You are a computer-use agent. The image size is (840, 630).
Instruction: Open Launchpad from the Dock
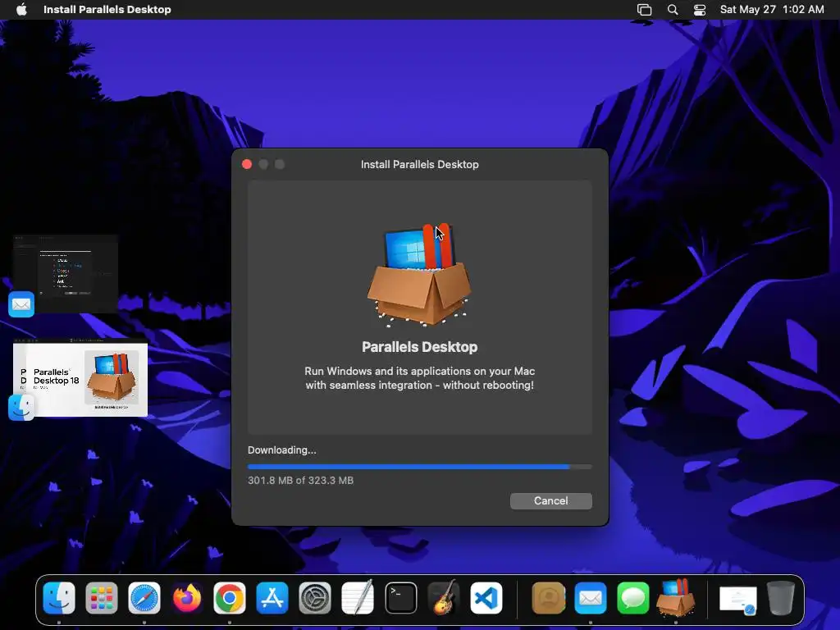(101, 598)
